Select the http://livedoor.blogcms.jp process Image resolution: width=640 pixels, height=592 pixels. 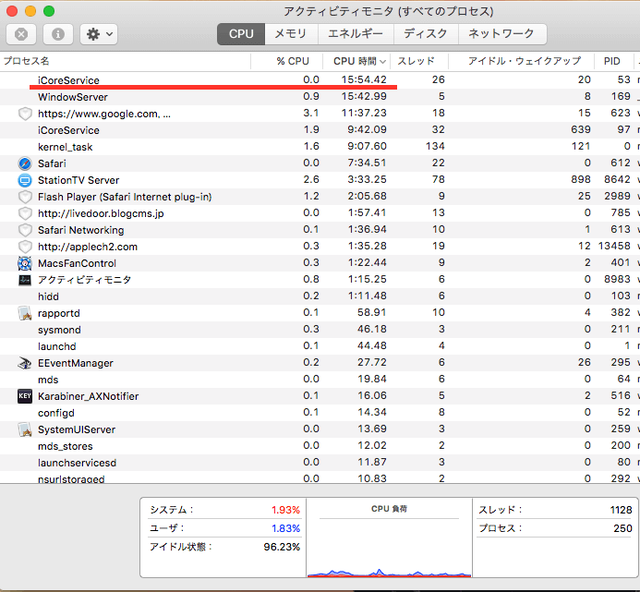click(x=101, y=214)
